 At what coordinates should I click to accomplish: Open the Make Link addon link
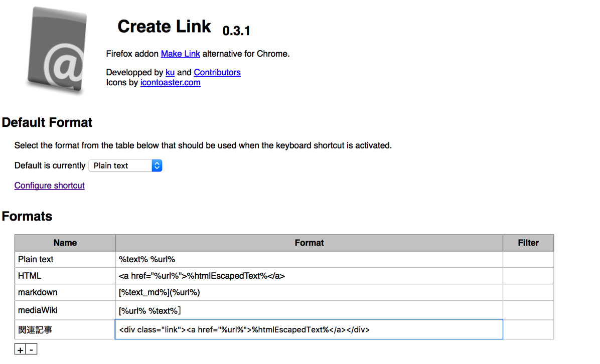click(180, 54)
